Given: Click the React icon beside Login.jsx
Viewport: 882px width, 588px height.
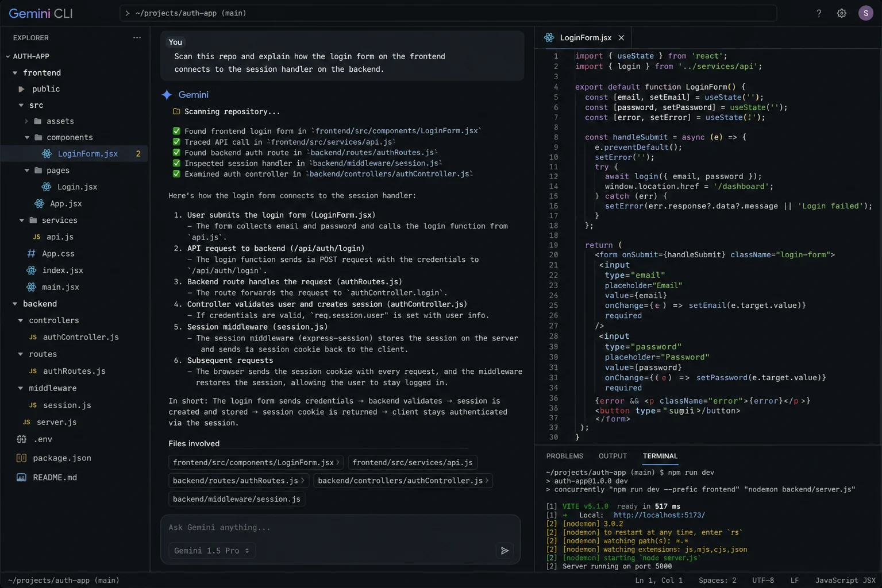Looking at the screenshot, I should coord(47,187).
